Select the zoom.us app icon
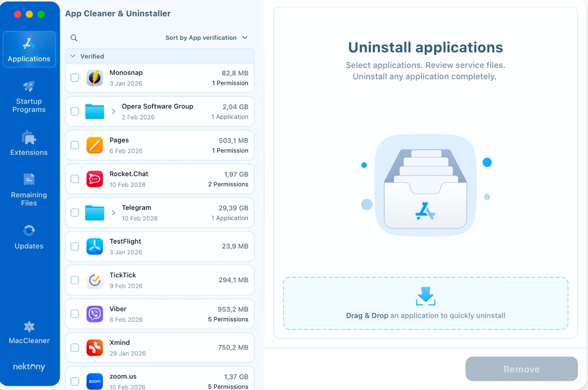The image size is (588, 390). [x=95, y=381]
